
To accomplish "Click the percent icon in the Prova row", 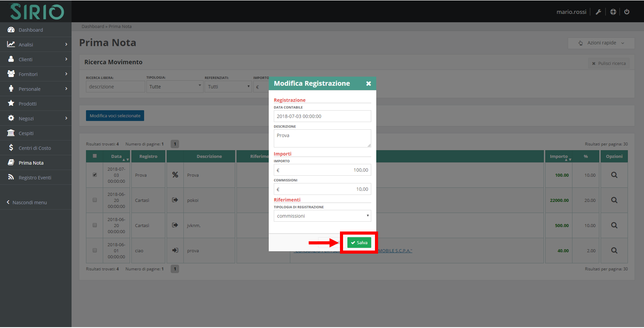I will 175,175.
